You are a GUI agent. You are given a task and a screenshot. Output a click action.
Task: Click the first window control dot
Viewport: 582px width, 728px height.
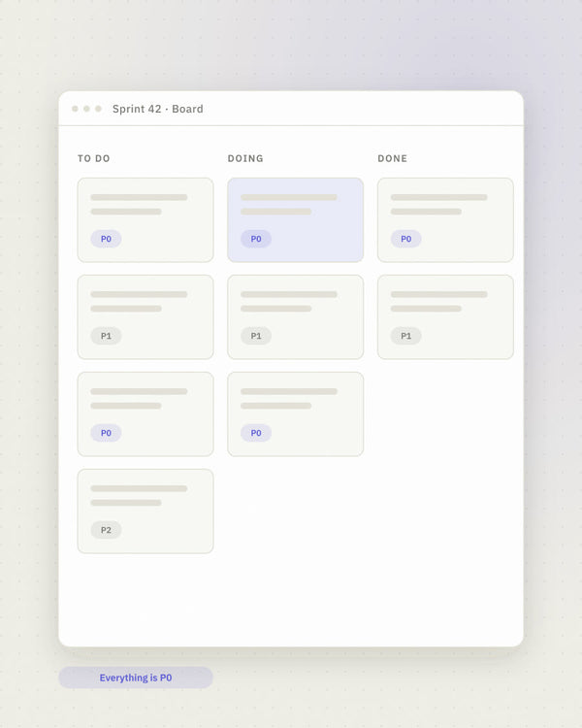tap(75, 109)
